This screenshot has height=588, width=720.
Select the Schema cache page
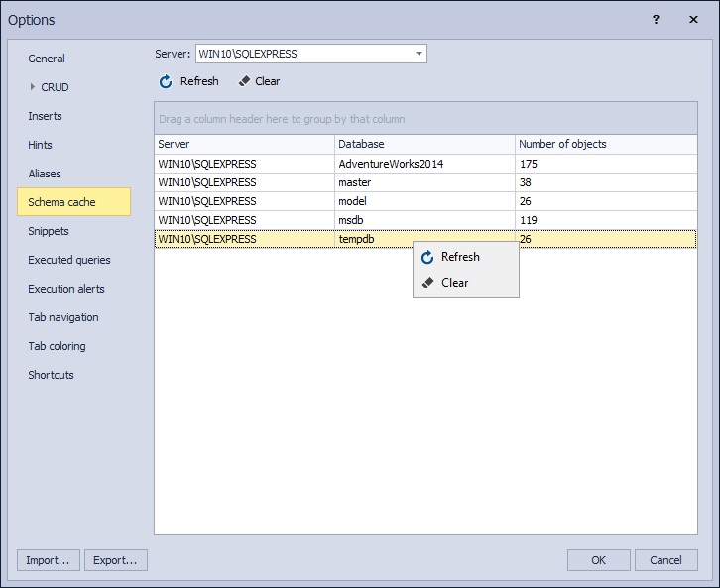pos(74,202)
